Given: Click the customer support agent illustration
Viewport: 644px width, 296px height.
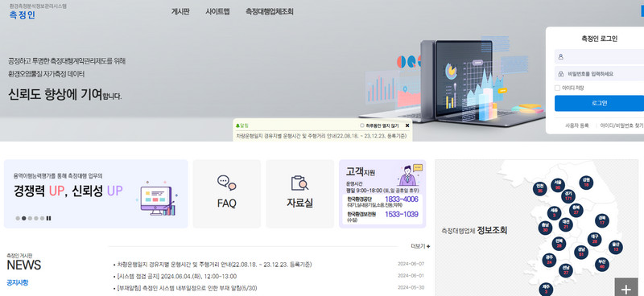Looking at the screenshot, I should click(410, 175).
